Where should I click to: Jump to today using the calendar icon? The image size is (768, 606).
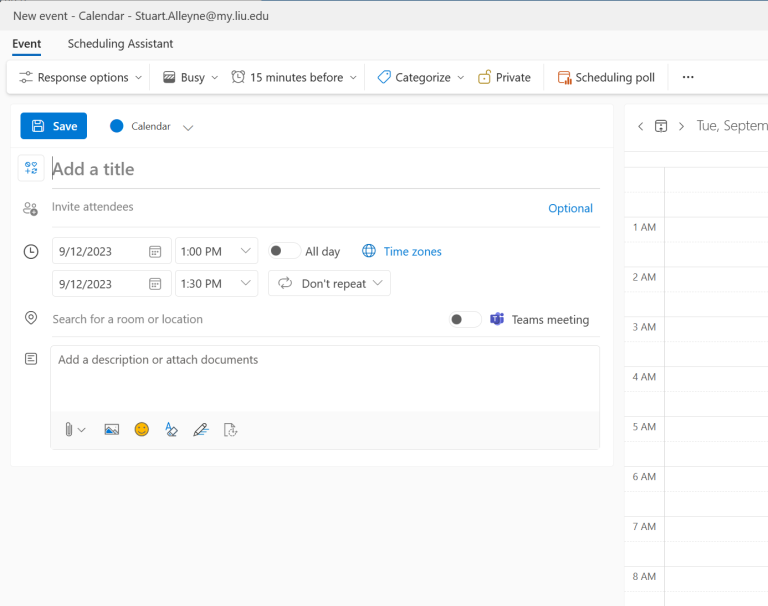click(660, 126)
